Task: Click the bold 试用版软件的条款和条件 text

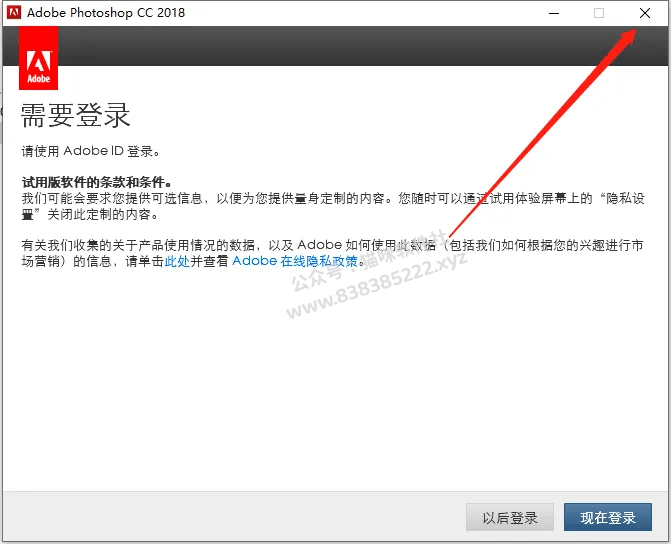Action: click(x=97, y=182)
